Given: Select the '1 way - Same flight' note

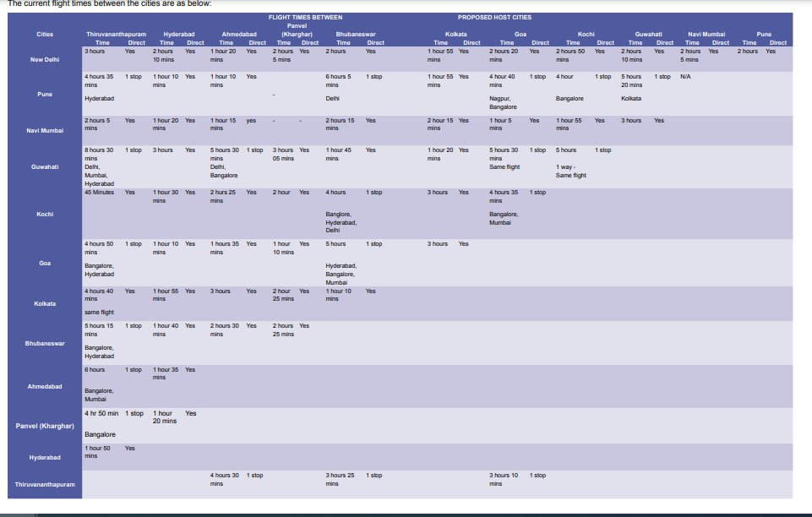Looking at the screenshot, I should tap(570, 171).
